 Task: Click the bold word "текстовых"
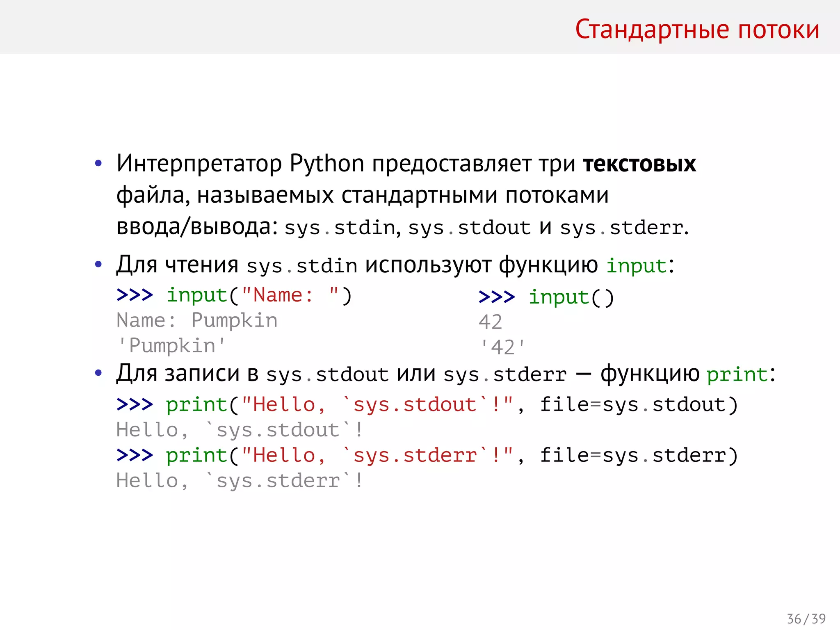tap(639, 164)
